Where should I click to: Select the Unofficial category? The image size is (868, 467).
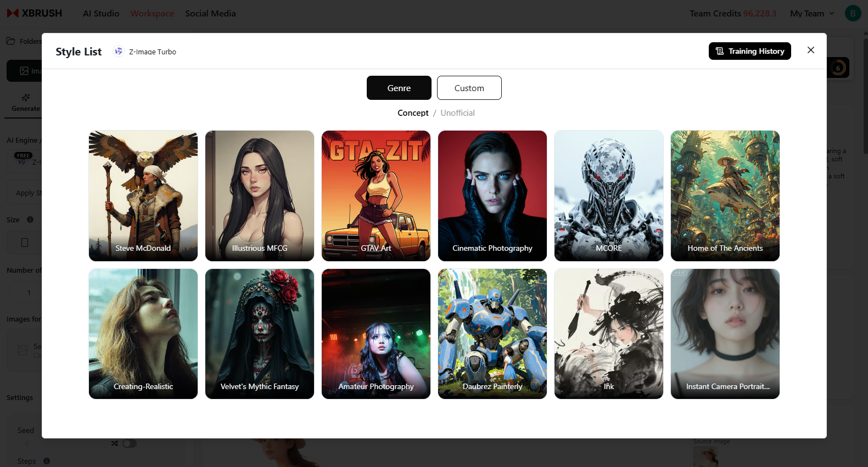[457, 113]
